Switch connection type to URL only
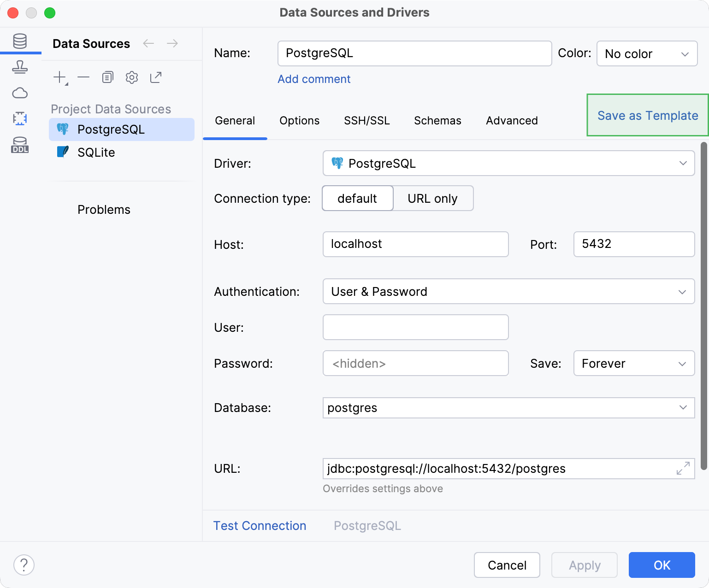 point(432,198)
